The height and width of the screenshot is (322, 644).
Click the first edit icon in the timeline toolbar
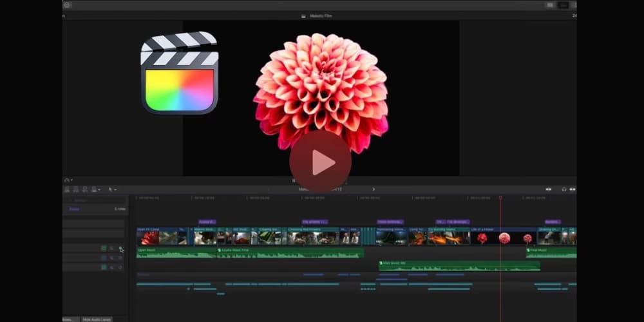pyautogui.click(x=67, y=189)
